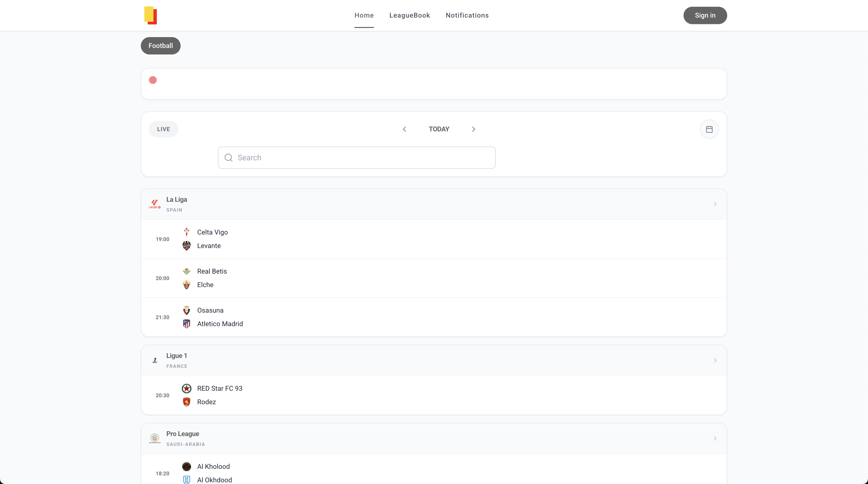Click the red live indicator dot
The image size is (868, 484).
pos(153,80)
